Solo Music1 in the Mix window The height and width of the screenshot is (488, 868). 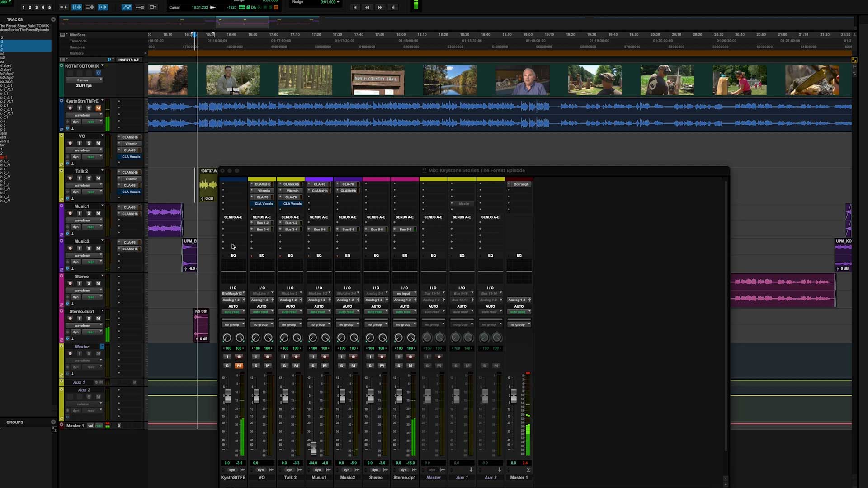[313, 366]
